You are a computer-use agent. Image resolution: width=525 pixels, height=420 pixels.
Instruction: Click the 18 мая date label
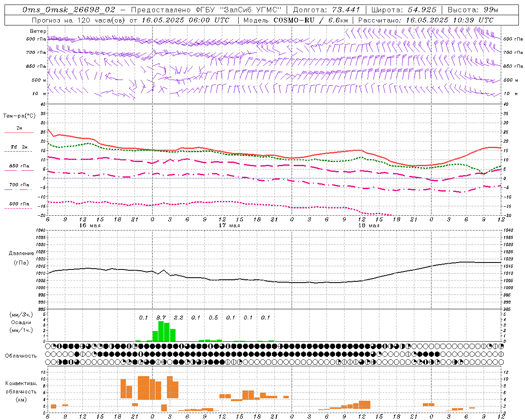click(x=368, y=226)
